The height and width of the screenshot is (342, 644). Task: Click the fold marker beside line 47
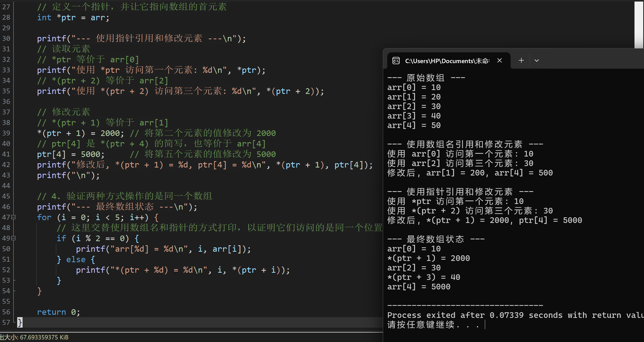coord(14,217)
